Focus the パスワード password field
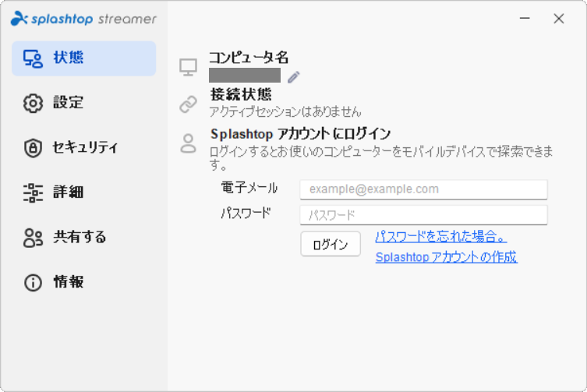 point(423,215)
